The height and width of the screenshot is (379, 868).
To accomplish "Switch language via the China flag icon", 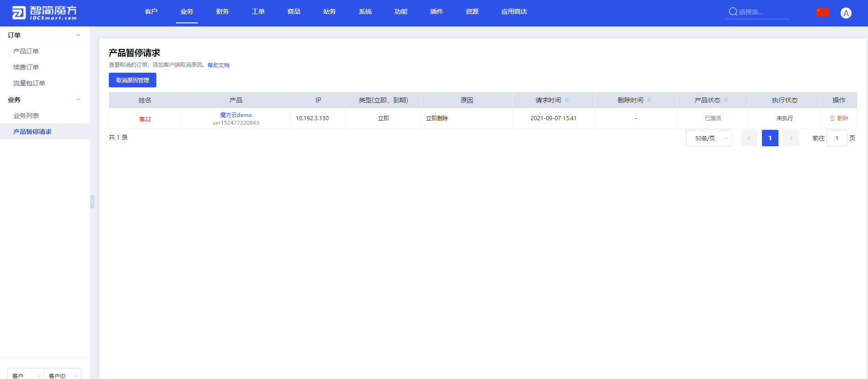I will click(822, 12).
